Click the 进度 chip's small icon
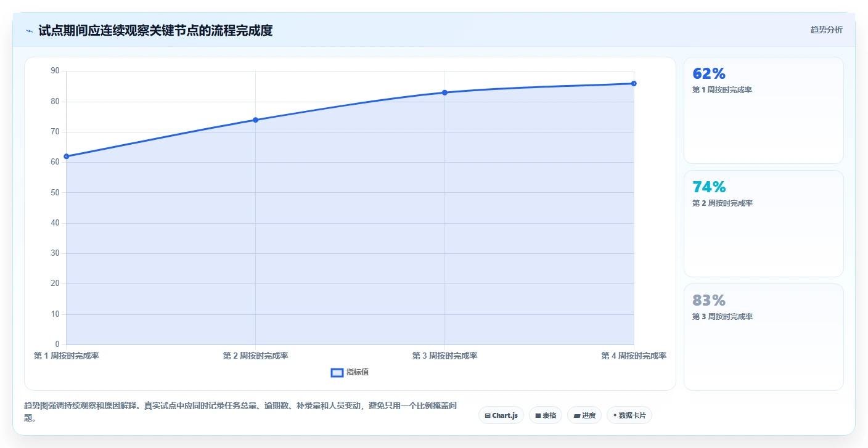This screenshot has width=868, height=448. [x=576, y=416]
